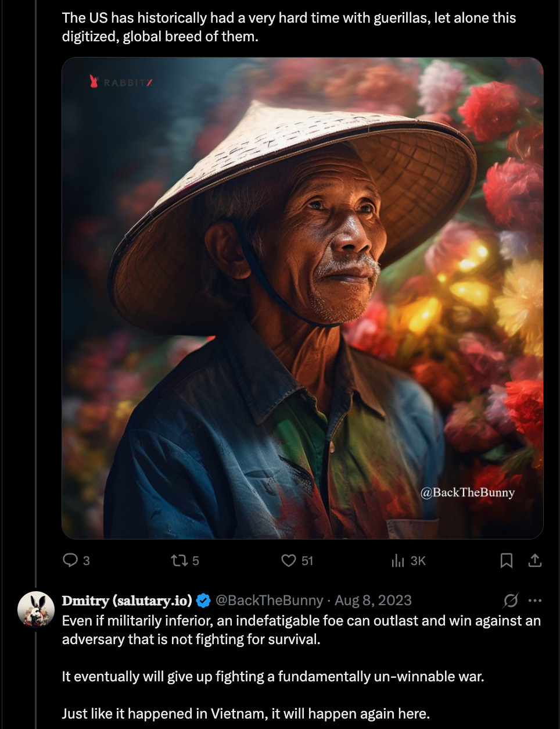
Task: Click the text about US and guerillas
Action: pyautogui.click(x=289, y=27)
